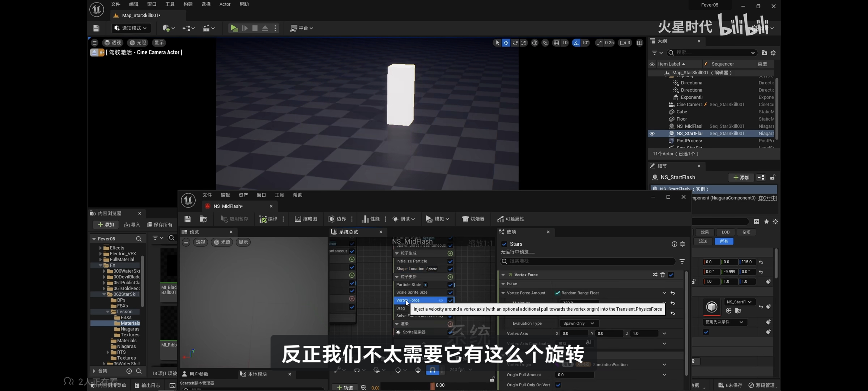Expand the Effects folder in the content browser

[101, 248]
